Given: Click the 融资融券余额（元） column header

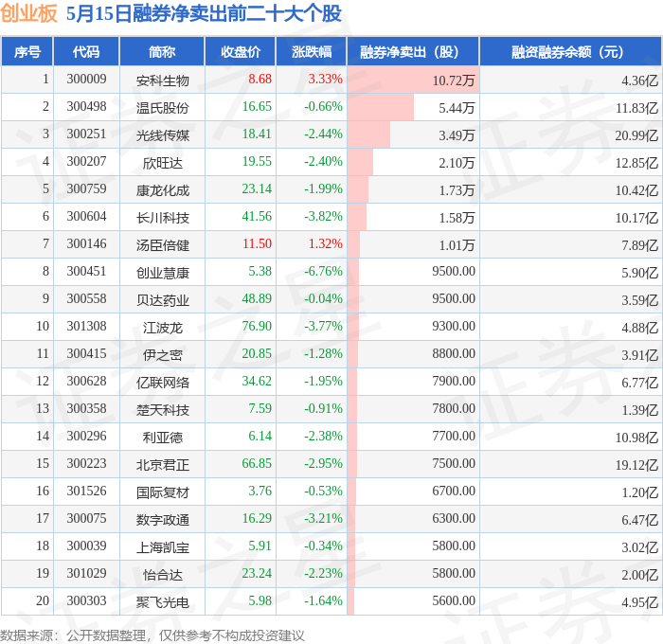Looking at the screenshot, I should (570, 51).
